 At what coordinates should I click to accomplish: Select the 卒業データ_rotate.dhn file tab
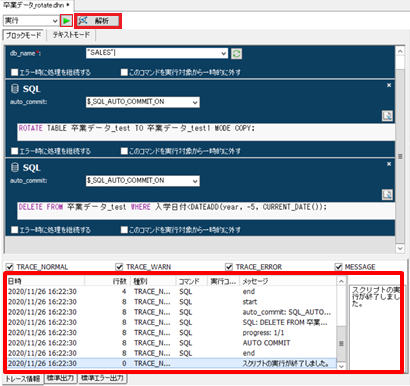[x=37, y=5]
